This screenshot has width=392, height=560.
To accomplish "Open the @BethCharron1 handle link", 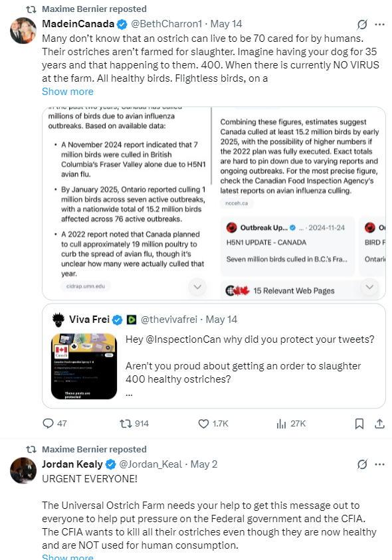I will 167,24.
